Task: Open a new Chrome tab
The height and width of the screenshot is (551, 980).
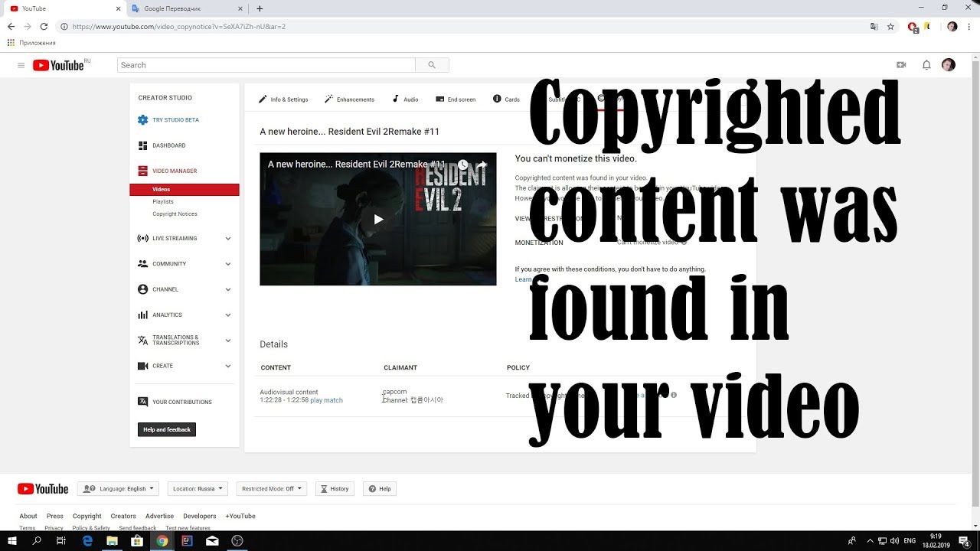Action: tap(260, 8)
